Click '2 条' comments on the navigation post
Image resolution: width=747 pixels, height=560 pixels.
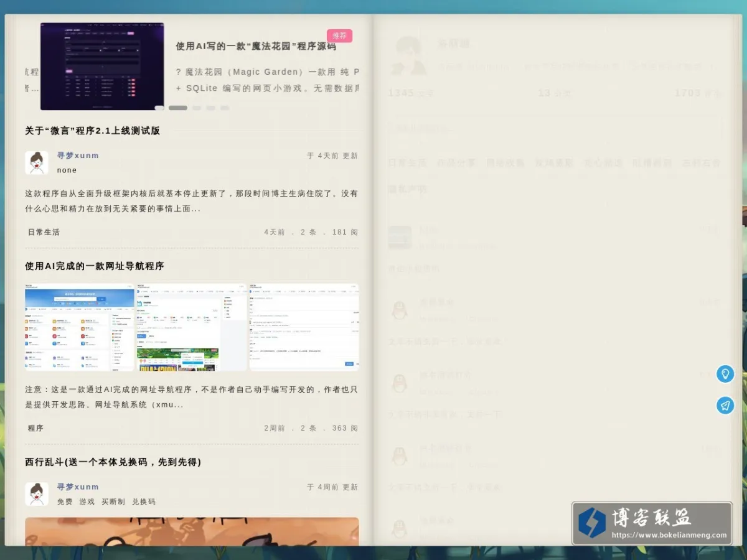308,428
